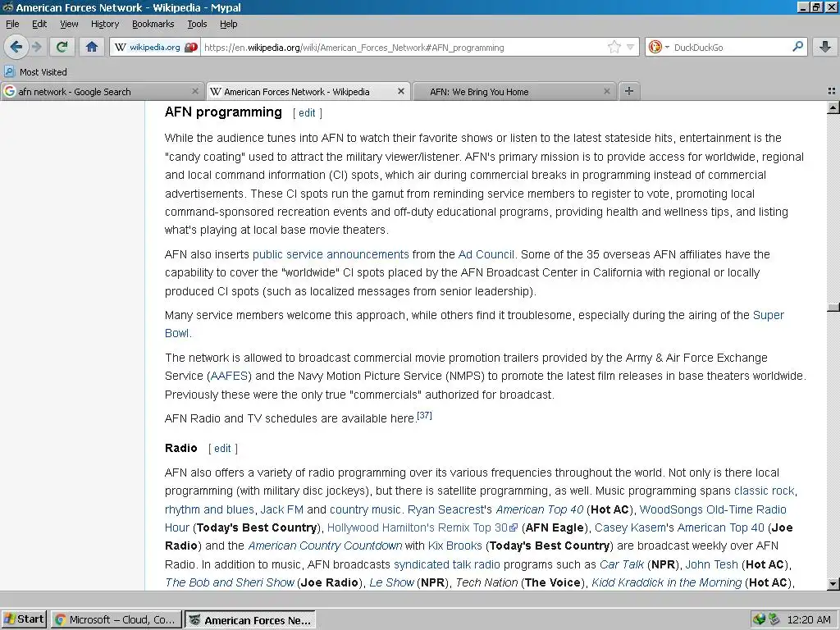Bookmark page with the star icon
This screenshot has height=630, width=840.
pyautogui.click(x=614, y=47)
